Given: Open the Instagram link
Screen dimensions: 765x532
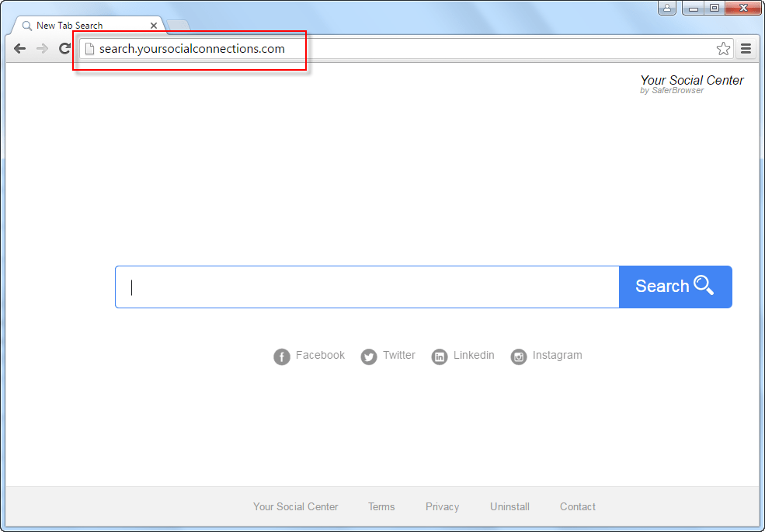Looking at the screenshot, I should point(557,356).
